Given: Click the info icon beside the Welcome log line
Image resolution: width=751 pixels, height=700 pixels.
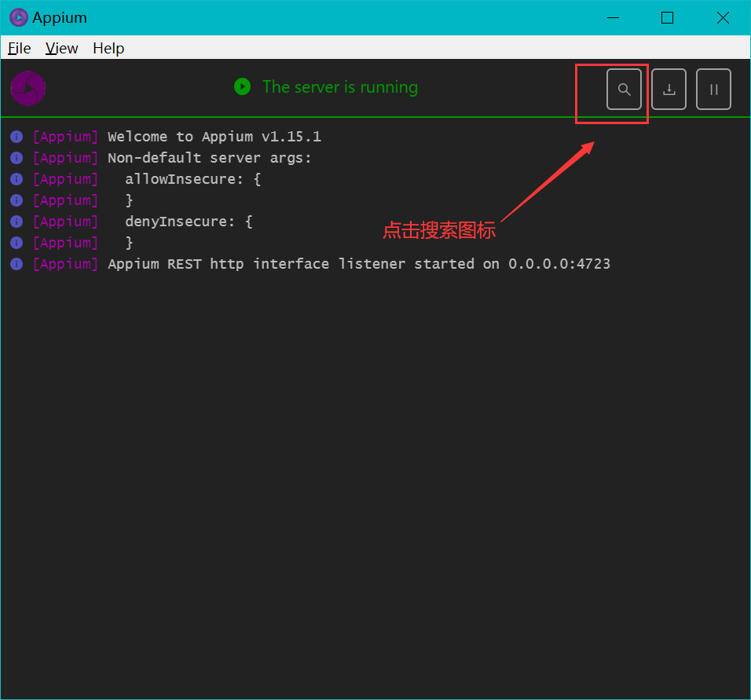Looking at the screenshot, I should (x=16, y=137).
